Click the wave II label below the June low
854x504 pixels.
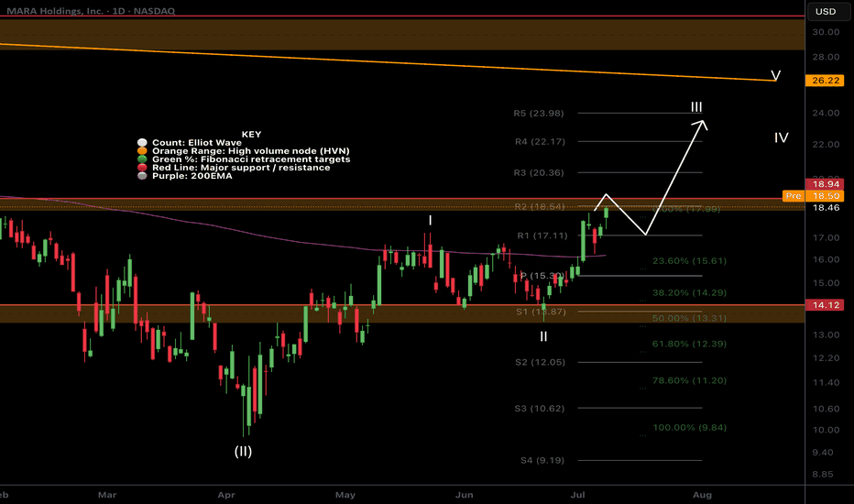(x=543, y=336)
